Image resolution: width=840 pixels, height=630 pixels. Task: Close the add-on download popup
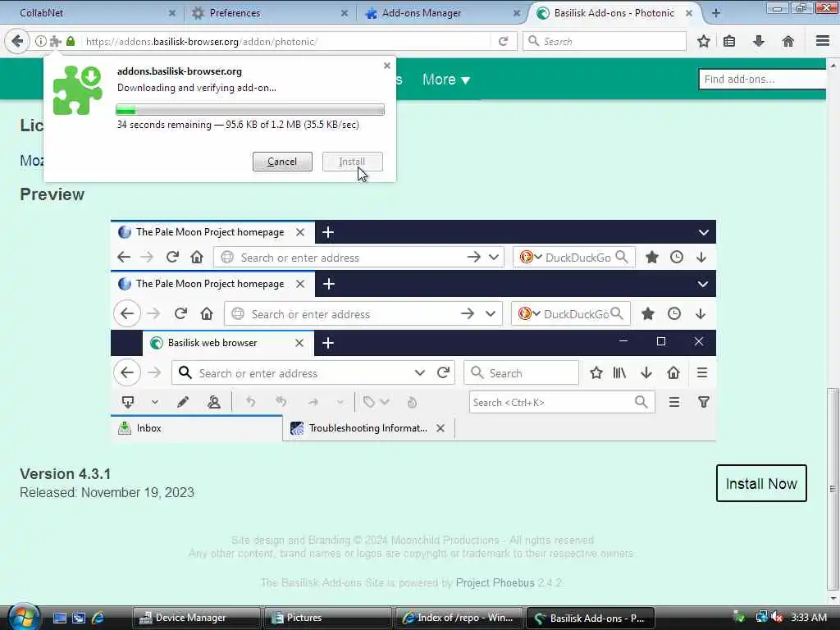point(387,66)
